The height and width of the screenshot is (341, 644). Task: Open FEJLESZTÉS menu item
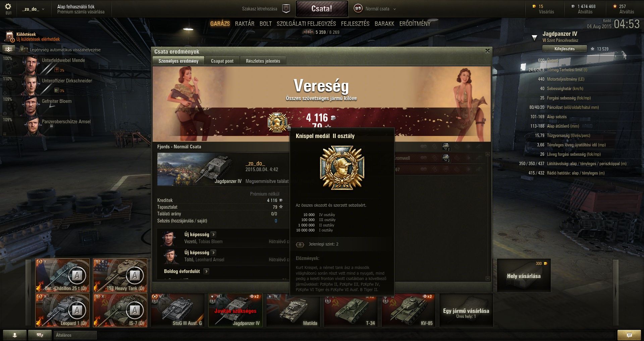(x=355, y=24)
